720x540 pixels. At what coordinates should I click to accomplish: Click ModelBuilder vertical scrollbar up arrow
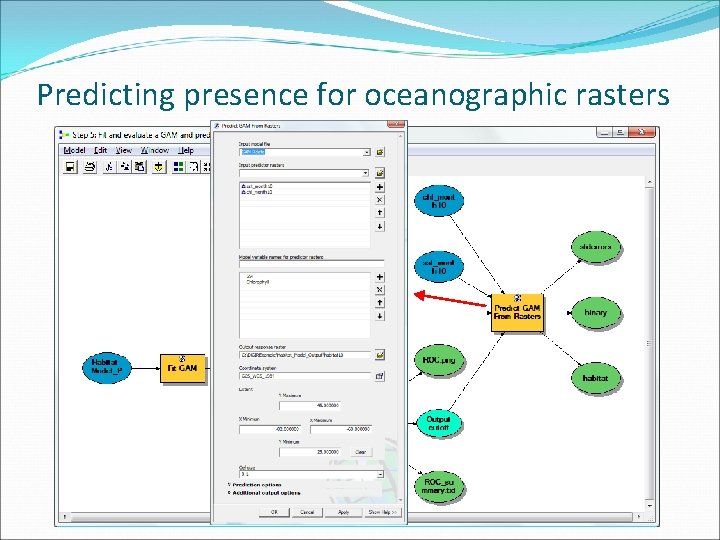[x=650, y=182]
